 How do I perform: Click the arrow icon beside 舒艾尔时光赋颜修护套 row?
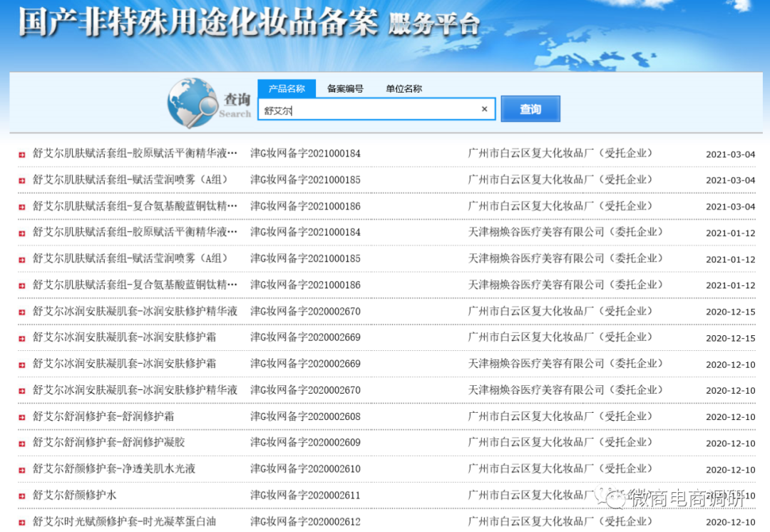pyautogui.click(x=22, y=521)
